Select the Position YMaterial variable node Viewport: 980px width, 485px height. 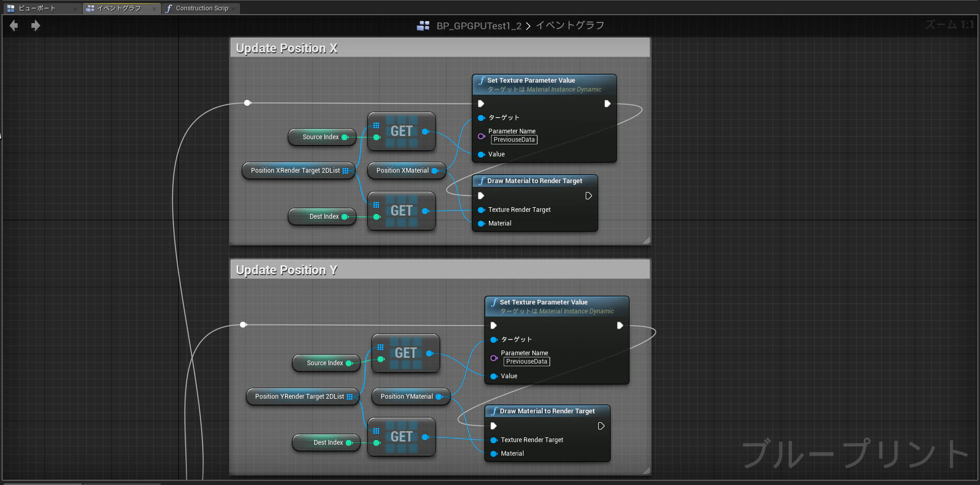tap(411, 397)
